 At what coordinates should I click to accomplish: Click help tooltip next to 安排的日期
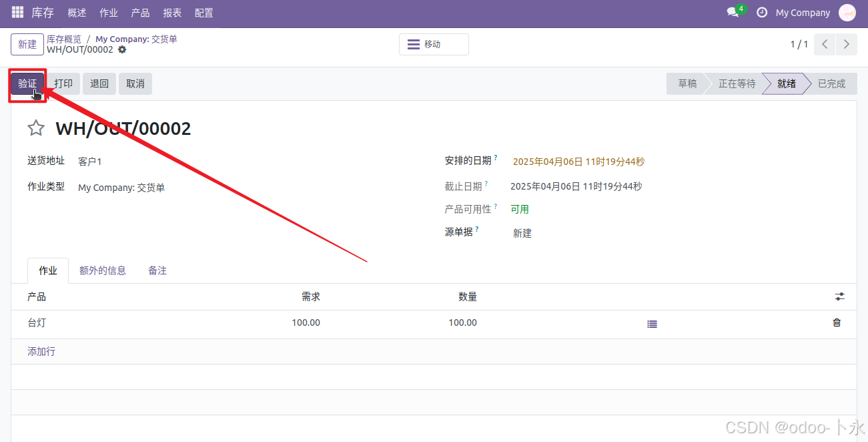tap(496, 158)
